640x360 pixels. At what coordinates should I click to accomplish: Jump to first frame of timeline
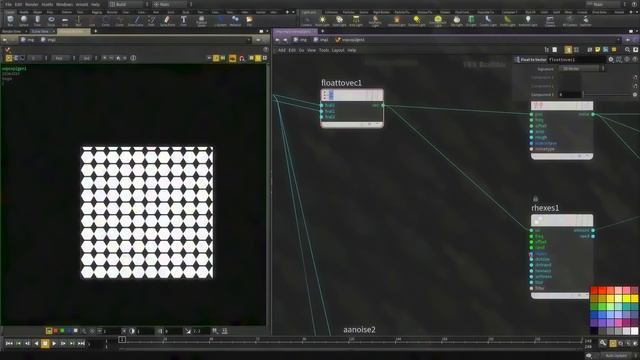pyautogui.click(x=9, y=344)
